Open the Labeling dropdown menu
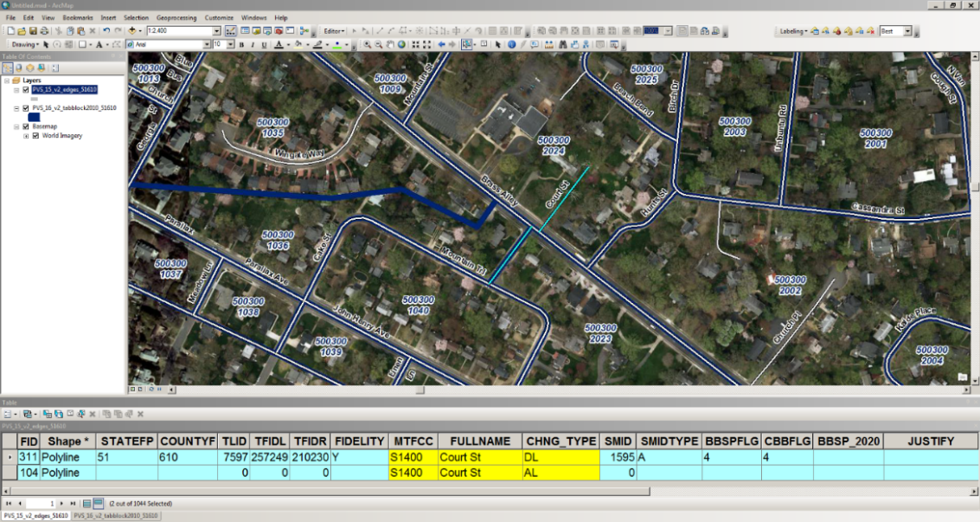The image size is (980, 522). 793,31
